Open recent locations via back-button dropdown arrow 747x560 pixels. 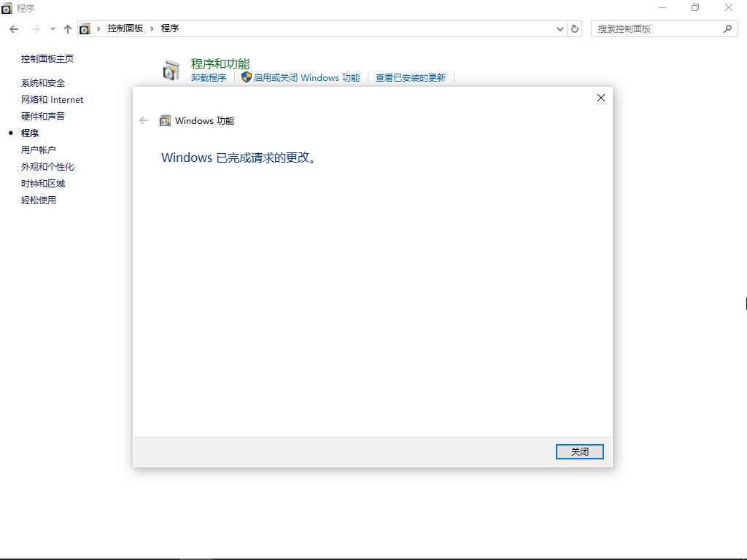click(x=51, y=28)
